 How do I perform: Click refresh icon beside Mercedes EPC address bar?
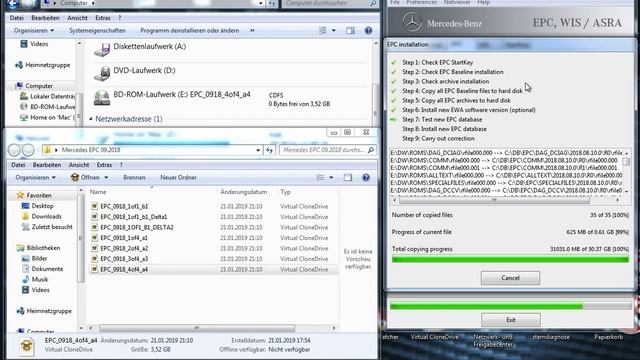pos(270,150)
